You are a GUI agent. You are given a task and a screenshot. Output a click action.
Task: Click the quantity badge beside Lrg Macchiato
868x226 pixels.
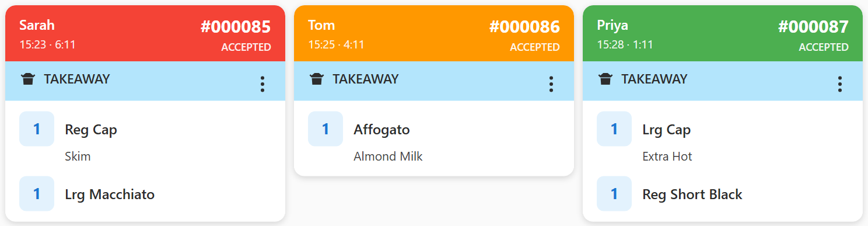pyautogui.click(x=37, y=194)
